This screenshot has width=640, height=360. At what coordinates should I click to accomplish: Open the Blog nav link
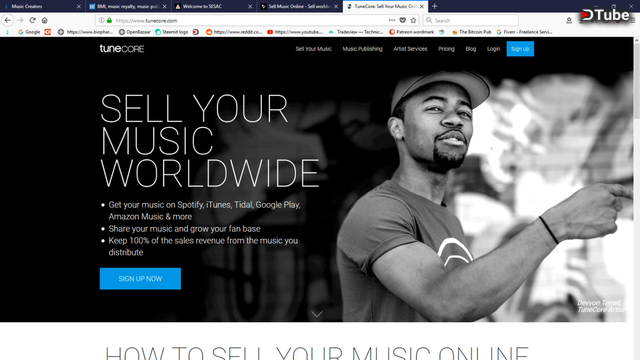471,49
